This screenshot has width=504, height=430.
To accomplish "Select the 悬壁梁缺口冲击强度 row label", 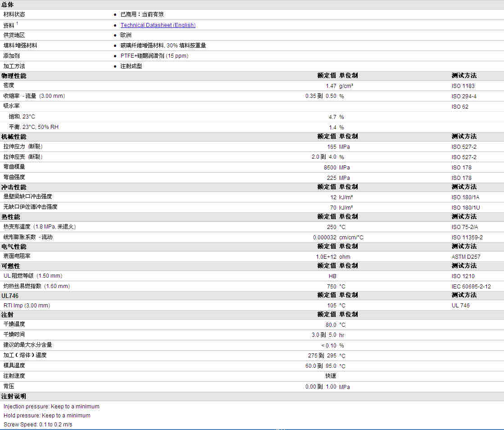I will (27, 196).
